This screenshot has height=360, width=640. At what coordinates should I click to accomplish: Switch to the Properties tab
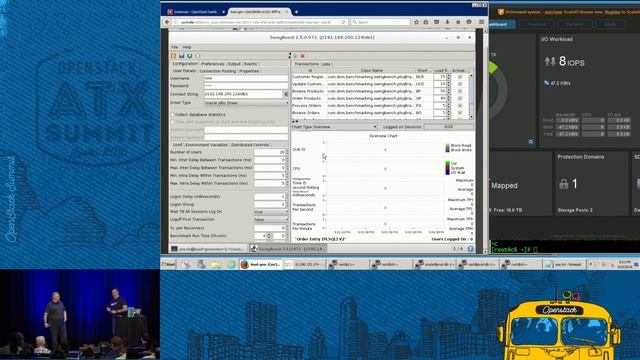tap(249, 71)
